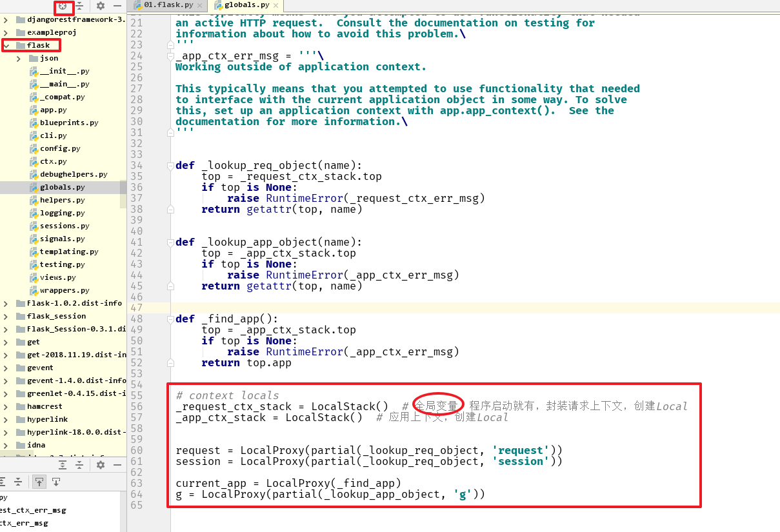The image size is (780, 532).
Task: Place cursor on 'request = LocalProxy' line 60
Action: click(369, 450)
